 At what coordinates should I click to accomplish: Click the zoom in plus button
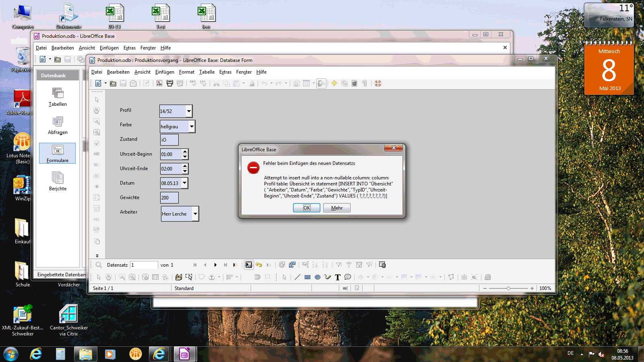pyautogui.click(x=532, y=288)
